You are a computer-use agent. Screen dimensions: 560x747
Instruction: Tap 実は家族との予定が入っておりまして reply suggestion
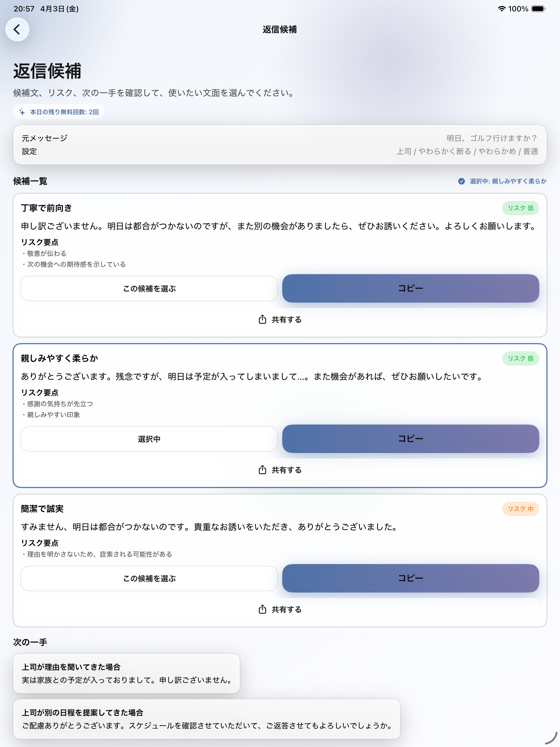(128, 680)
